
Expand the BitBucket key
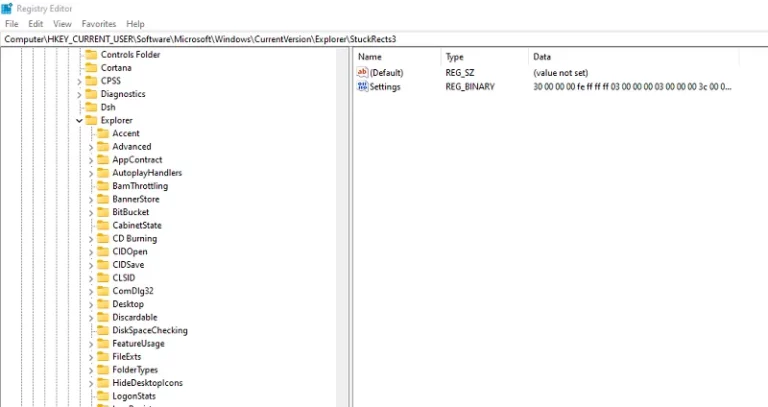[91, 213]
